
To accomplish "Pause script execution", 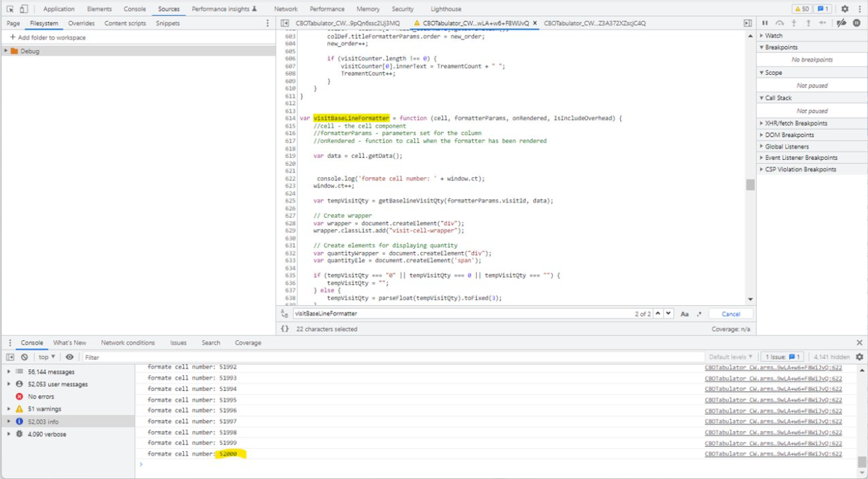I will 765,22.
